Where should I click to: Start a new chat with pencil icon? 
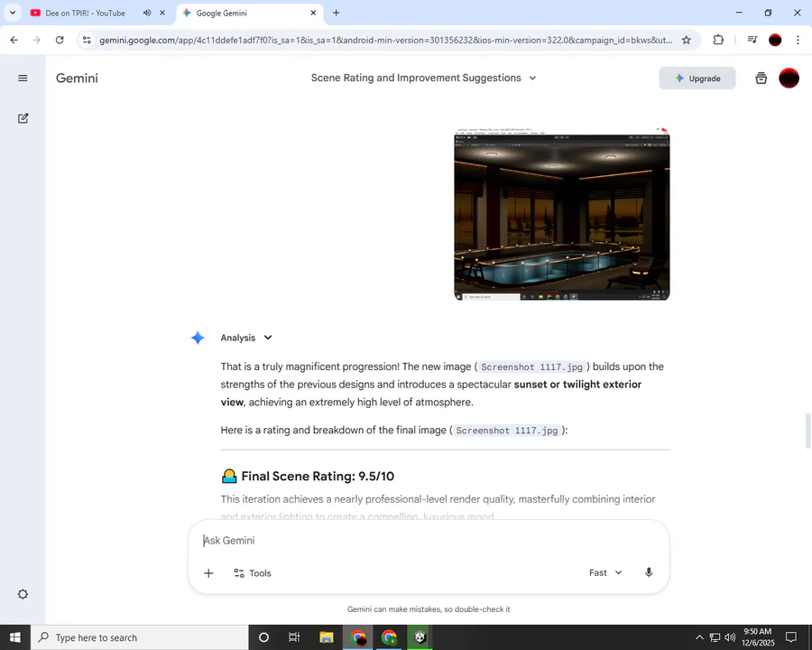23,118
